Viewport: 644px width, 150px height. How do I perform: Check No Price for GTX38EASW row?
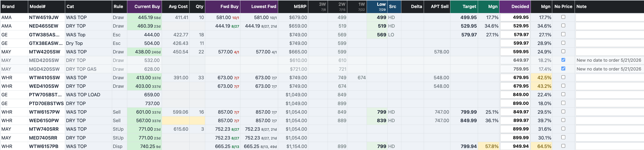[x=563, y=43]
